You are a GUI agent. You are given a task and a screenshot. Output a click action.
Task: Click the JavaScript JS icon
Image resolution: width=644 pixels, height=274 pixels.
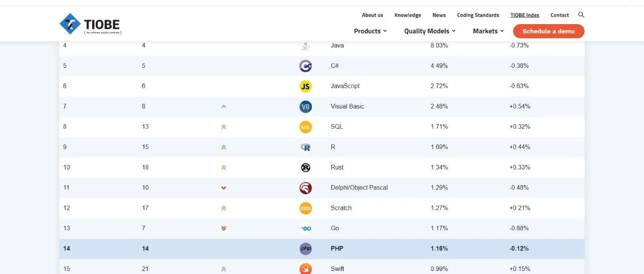point(305,86)
